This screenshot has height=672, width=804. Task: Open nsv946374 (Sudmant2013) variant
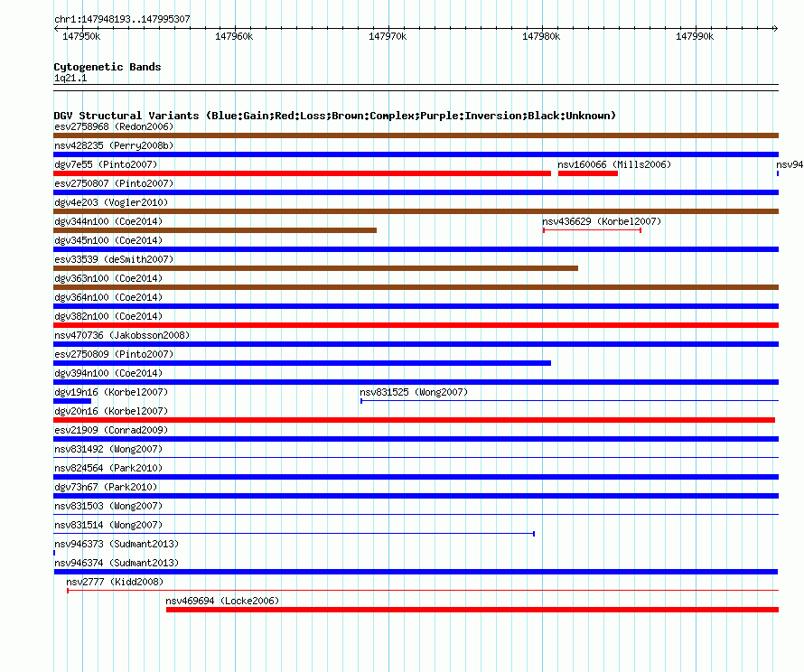(416, 572)
